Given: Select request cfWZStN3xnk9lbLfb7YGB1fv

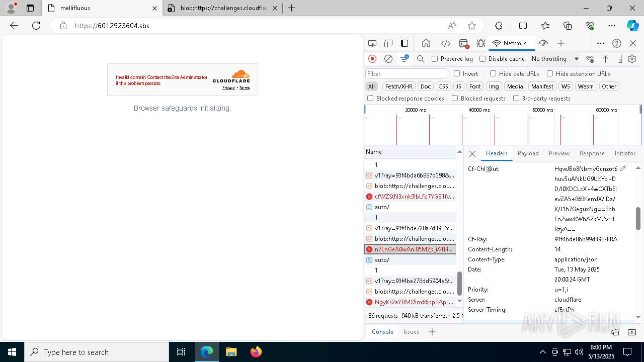Looking at the screenshot, I should click(410, 197).
